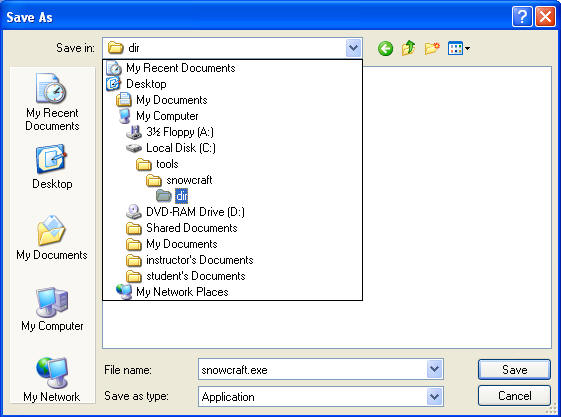This screenshot has width=561, height=417.
Task: Go up one folder level
Action: click(x=409, y=48)
